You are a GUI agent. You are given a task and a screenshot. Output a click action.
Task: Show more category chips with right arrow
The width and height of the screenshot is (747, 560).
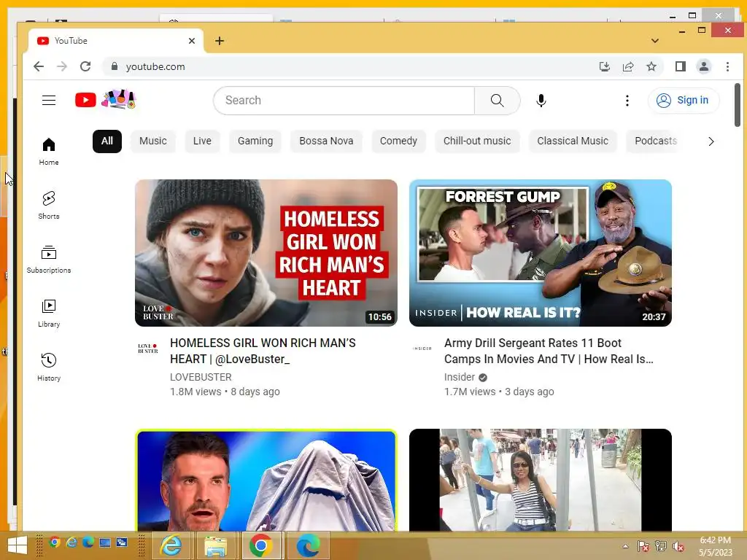[x=711, y=141]
